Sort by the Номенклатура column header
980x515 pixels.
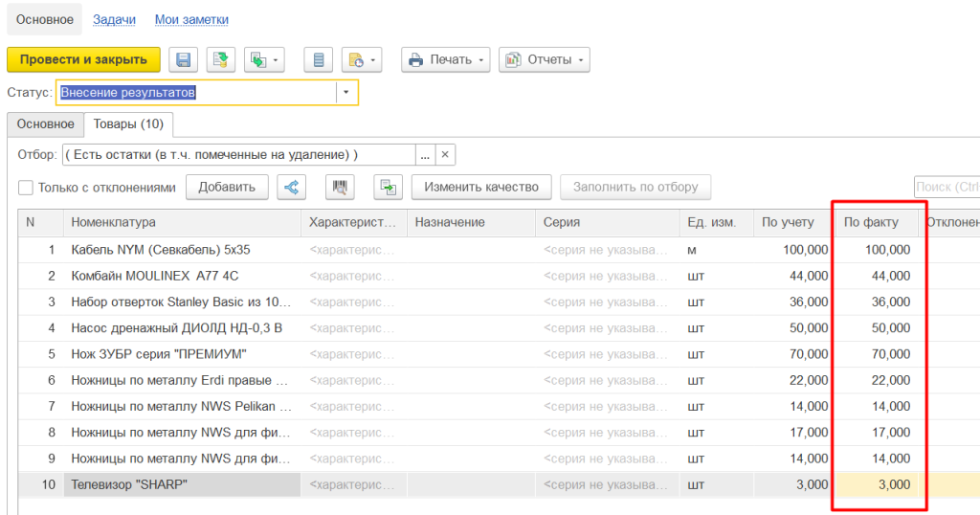coord(182,222)
